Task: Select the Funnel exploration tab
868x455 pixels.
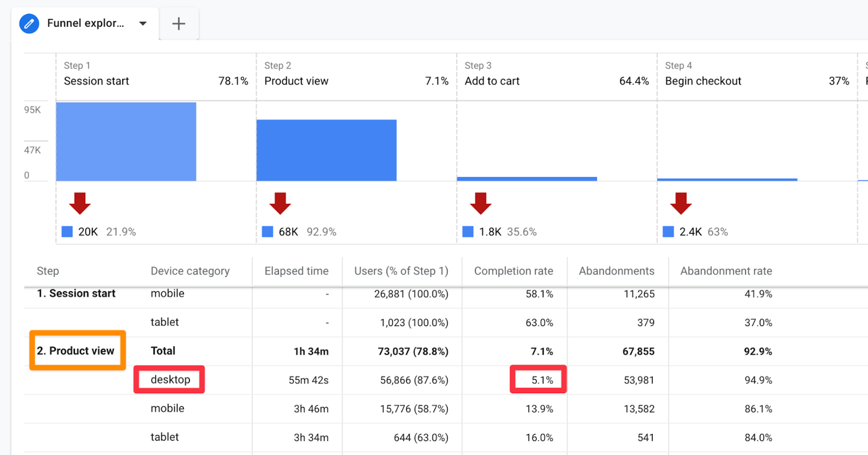Action: [x=86, y=23]
